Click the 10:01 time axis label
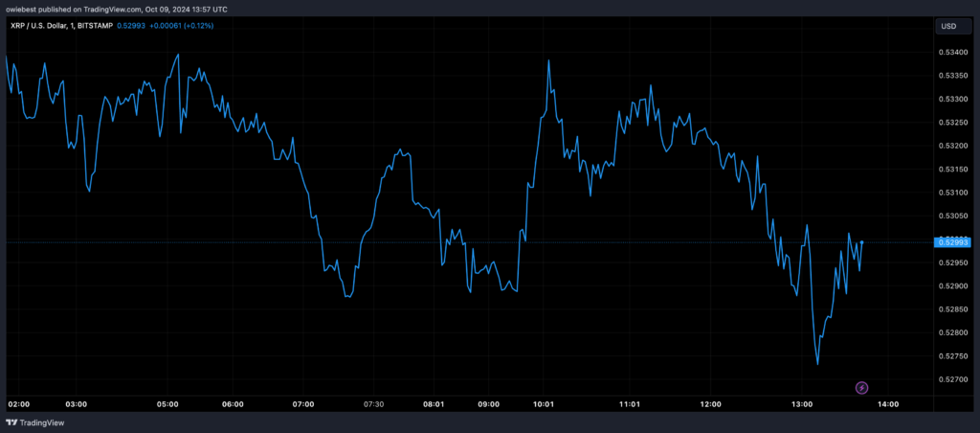The height and width of the screenshot is (433, 980). click(x=546, y=404)
